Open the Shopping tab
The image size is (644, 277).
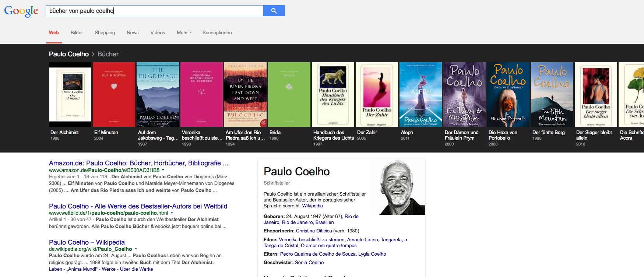pos(105,32)
